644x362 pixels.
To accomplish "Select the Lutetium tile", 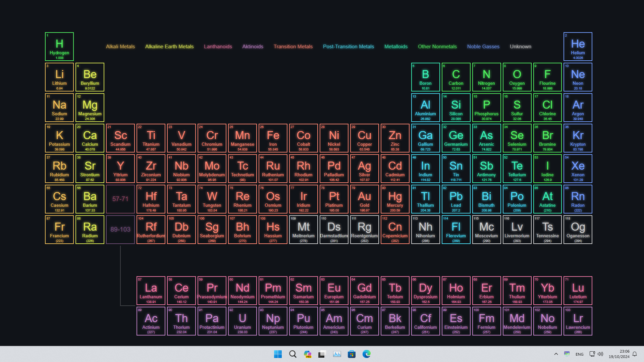I will (x=578, y=291).
